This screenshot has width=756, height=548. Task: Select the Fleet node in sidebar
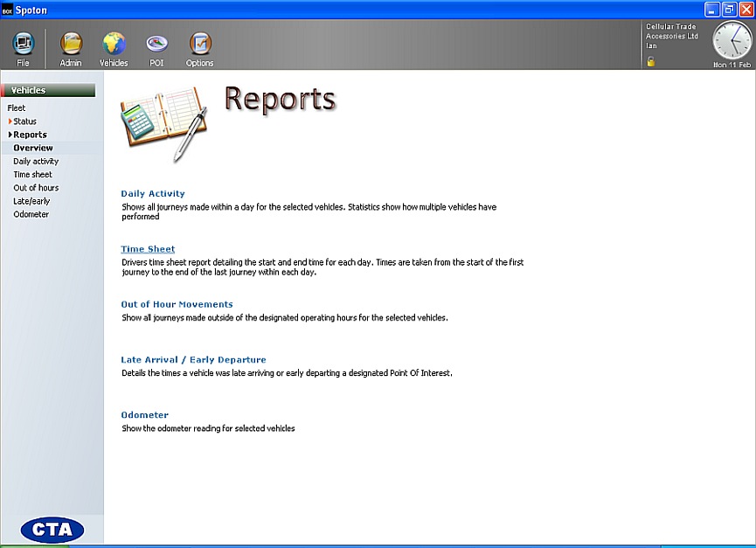pyautogui.click(x=17, y=108)
